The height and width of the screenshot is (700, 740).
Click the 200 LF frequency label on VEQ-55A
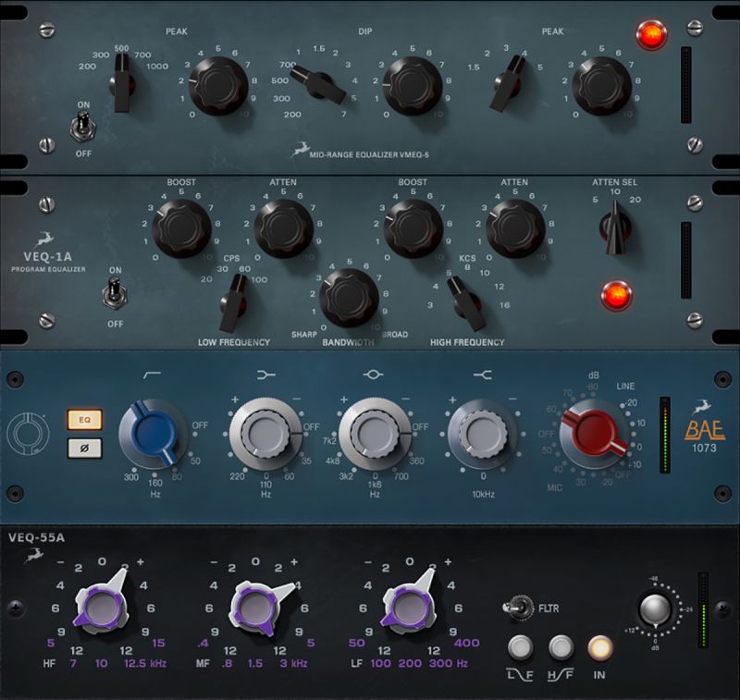click(x=410, y=664)
